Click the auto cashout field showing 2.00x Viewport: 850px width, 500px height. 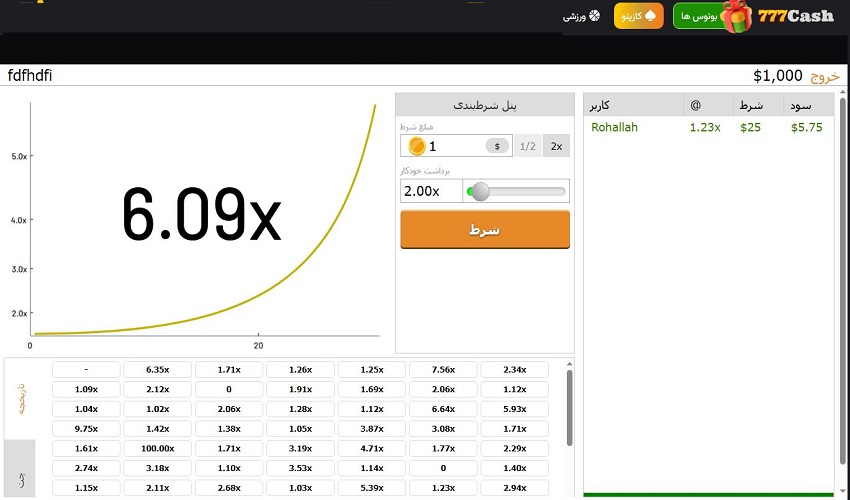431,191
